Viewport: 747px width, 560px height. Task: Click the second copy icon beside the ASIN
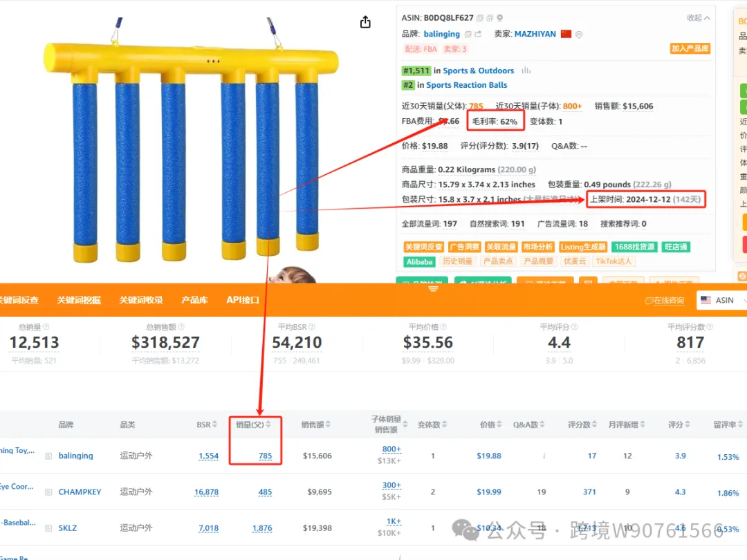point(490,18)
